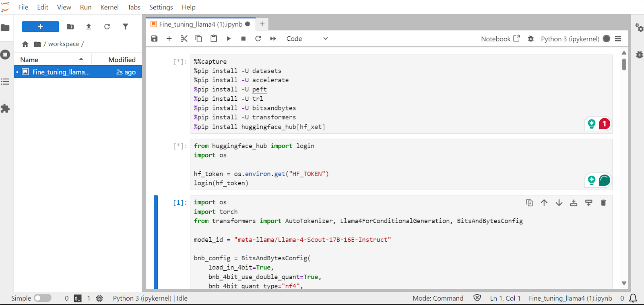Sort files by Name column
Screen dimensions: 644x305
click(29, 60)
